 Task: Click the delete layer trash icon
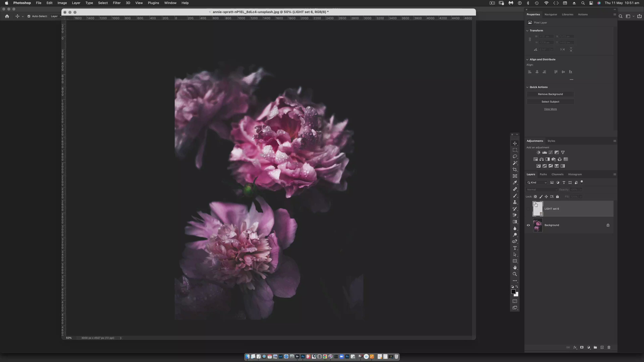click(x=609, y=348)
